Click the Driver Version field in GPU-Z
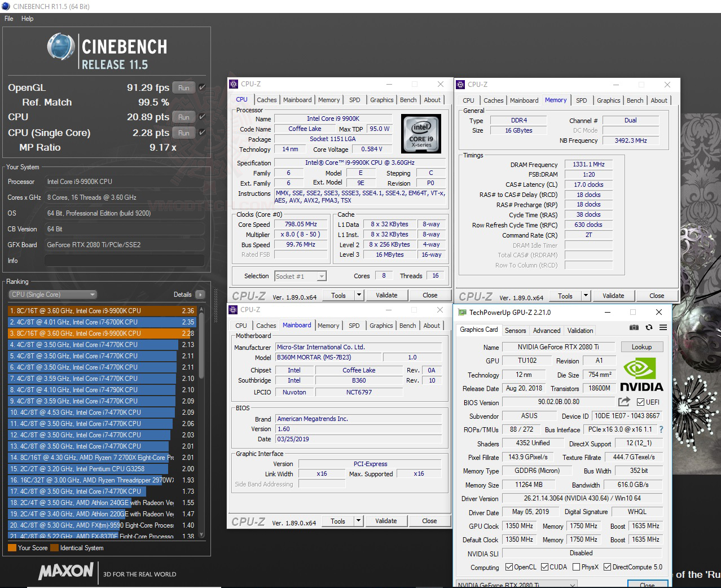 click(x=582, y=498)
